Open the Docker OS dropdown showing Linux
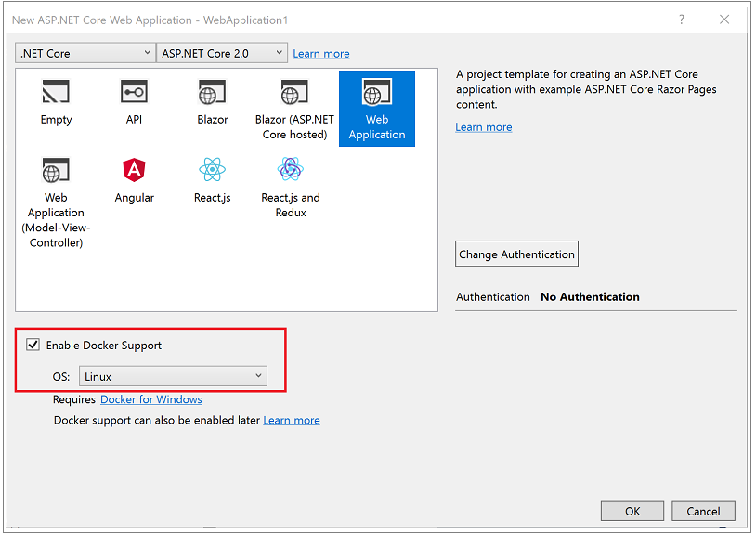The width and height of the screenshot is (756, 535). tap(173, 376)
